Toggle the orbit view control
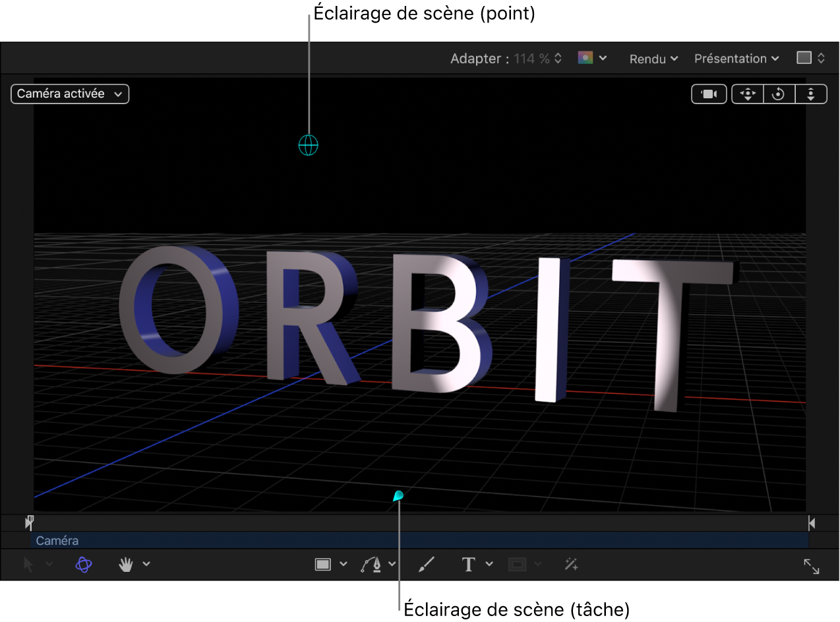The width and height of the screenshot is (840, 622). pos(779,94)
